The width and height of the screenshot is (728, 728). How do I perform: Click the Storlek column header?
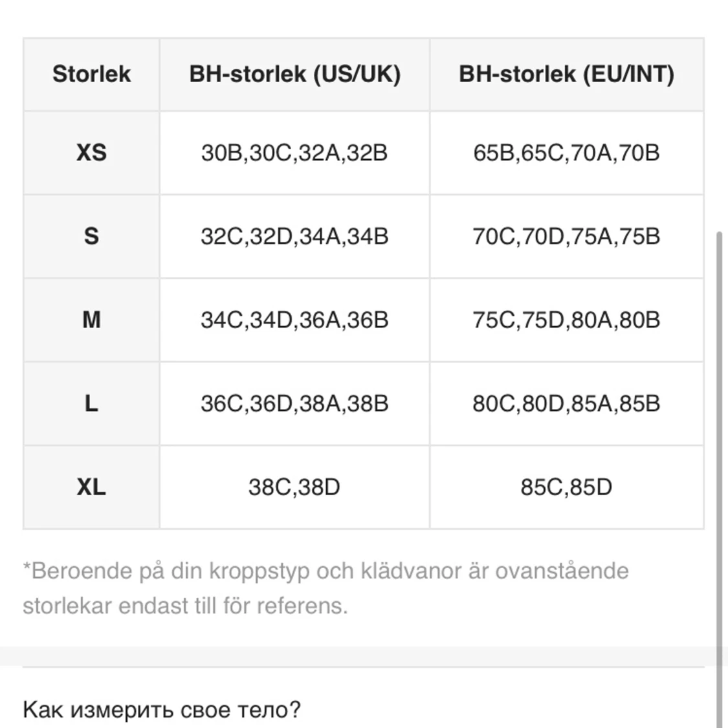click(91, 74)
